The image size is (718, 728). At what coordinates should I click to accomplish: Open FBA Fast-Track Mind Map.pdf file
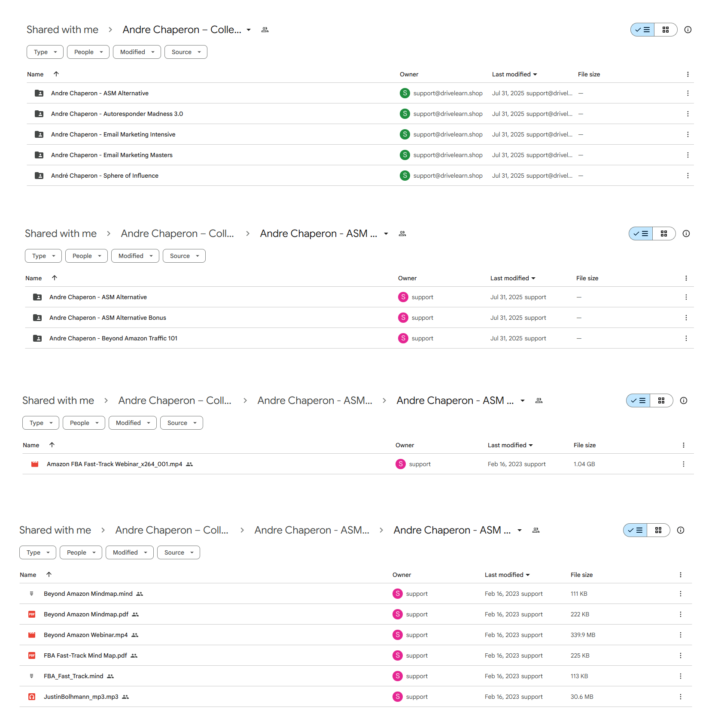(x=85, y=655)
